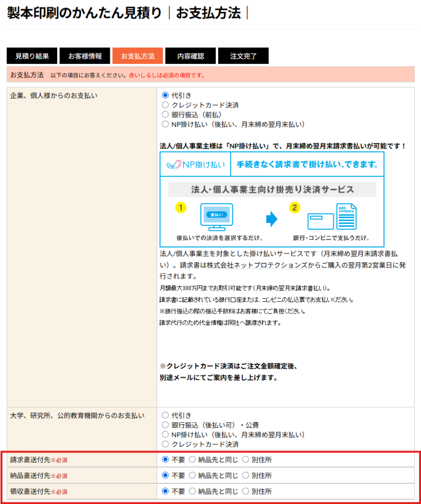Open the 注文完了 tab
421x504 pixels.
click(243, 56)
